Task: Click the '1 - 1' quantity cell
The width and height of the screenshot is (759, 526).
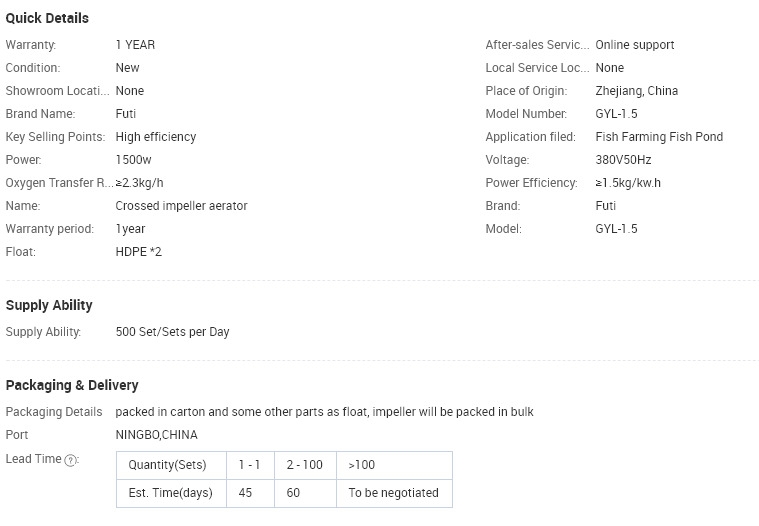Action: coord(250,465)
